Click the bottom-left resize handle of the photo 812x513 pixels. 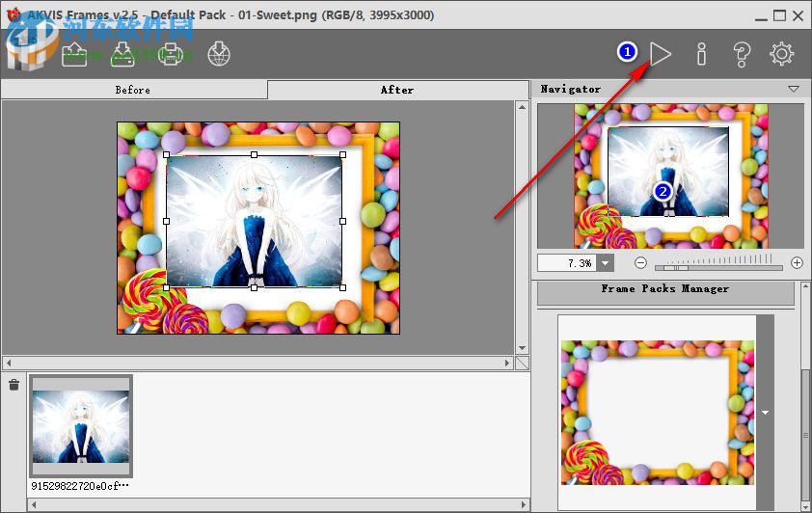[166, 287]
